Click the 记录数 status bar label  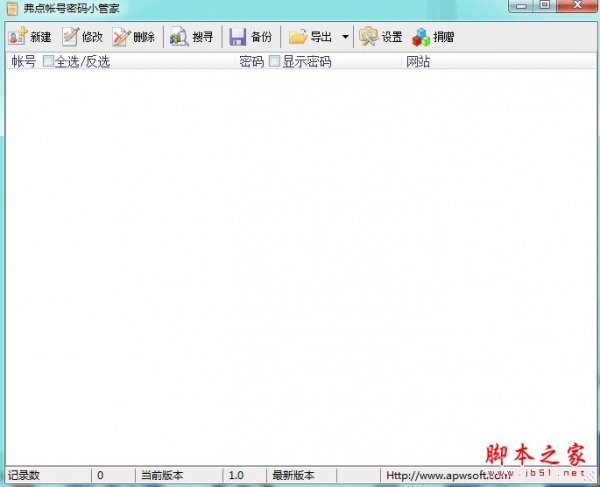[x=24, y=475]
